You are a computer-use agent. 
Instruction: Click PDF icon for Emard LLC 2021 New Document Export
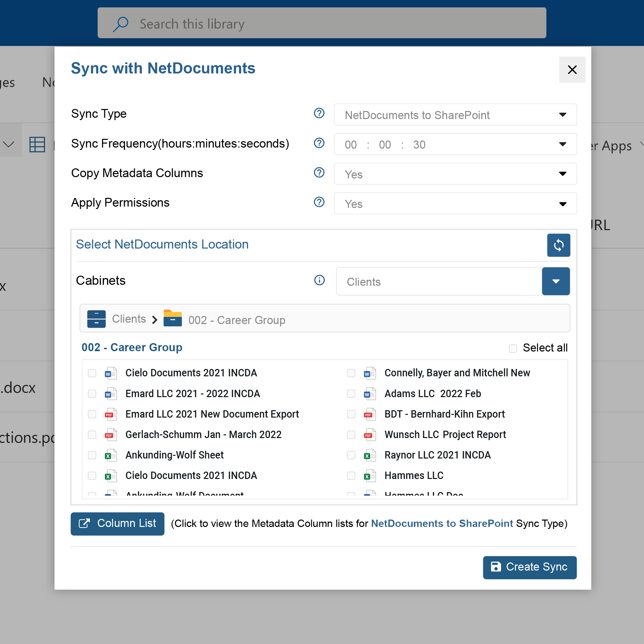[x=111, y=414]
